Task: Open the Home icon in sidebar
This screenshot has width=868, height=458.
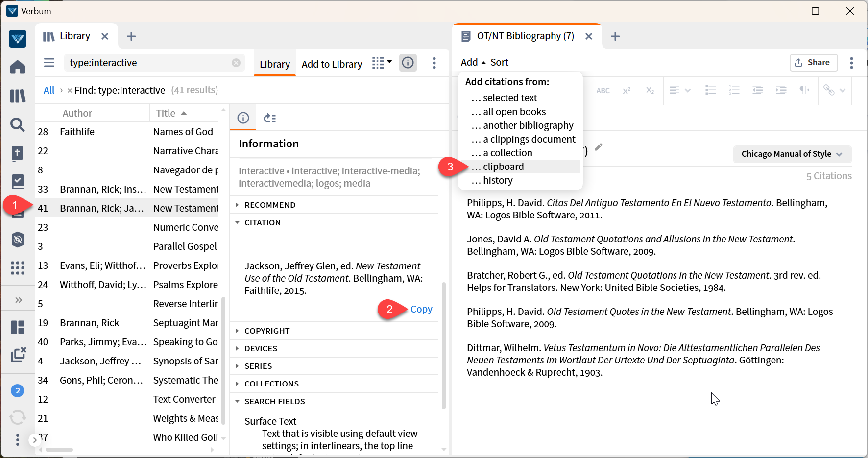Action: pyautogui.click(x=18, y=67)
